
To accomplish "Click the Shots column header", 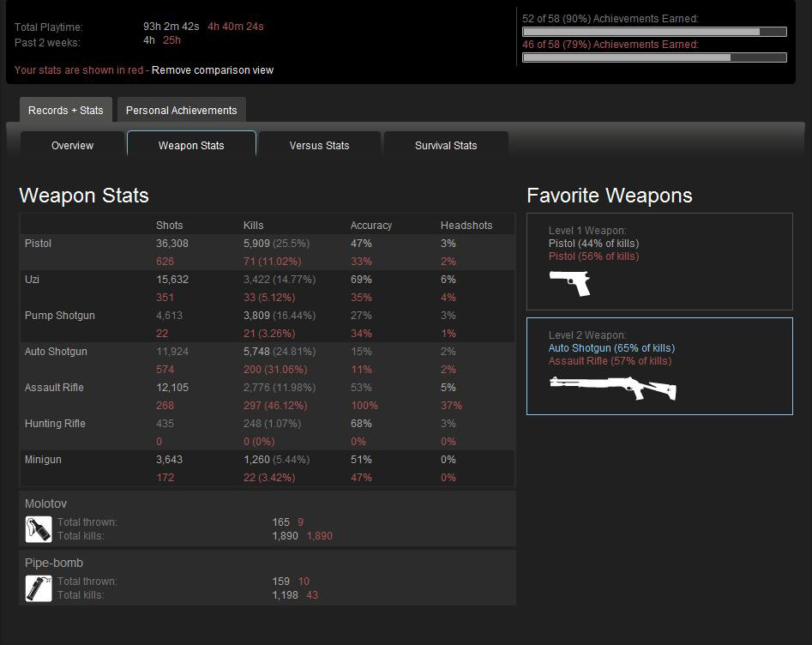I will (x=169, y=225).
